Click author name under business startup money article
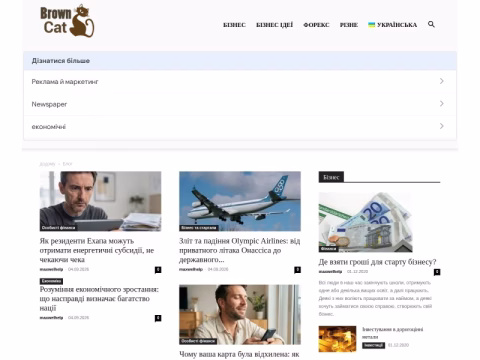This screenshot has height=360, width=480. pyautogui.click(x=330, y=272)
